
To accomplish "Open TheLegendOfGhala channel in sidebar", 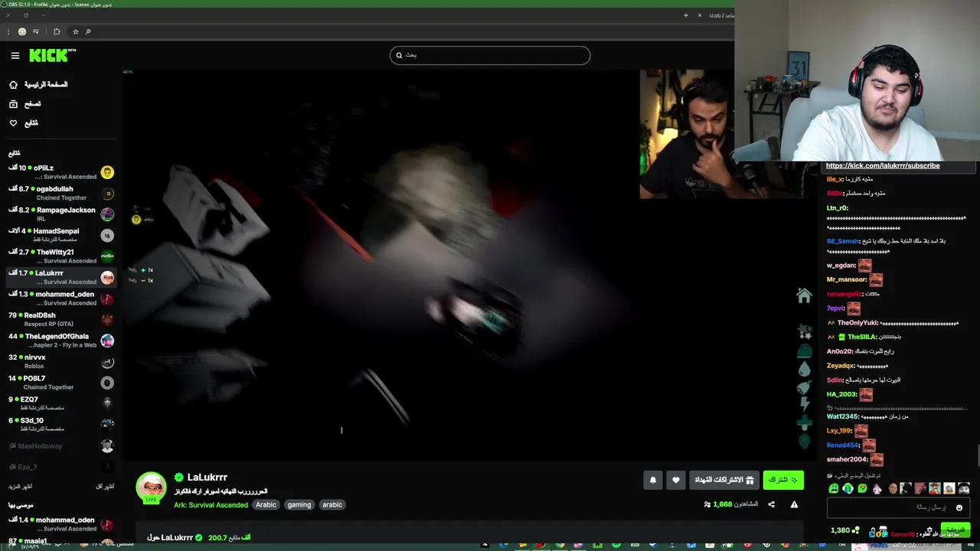I will (61, 341).
